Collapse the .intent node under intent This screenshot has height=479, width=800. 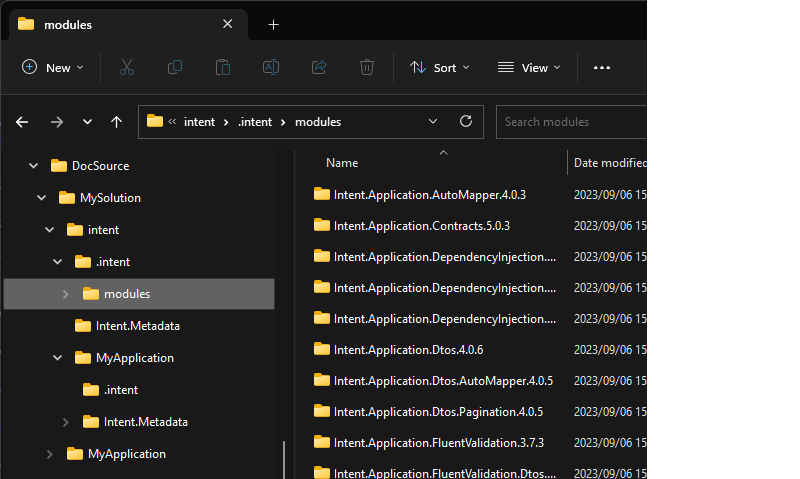click(x=58, y=262)
